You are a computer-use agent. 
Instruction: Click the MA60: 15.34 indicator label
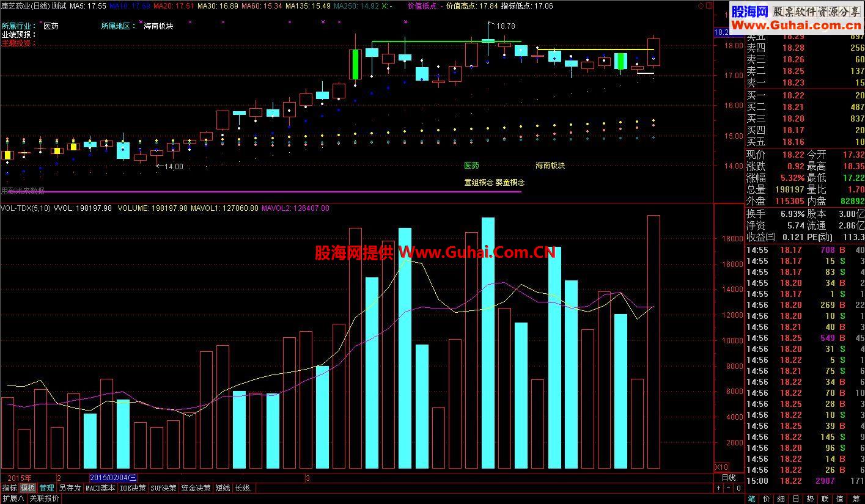click(x=262, y=5)
